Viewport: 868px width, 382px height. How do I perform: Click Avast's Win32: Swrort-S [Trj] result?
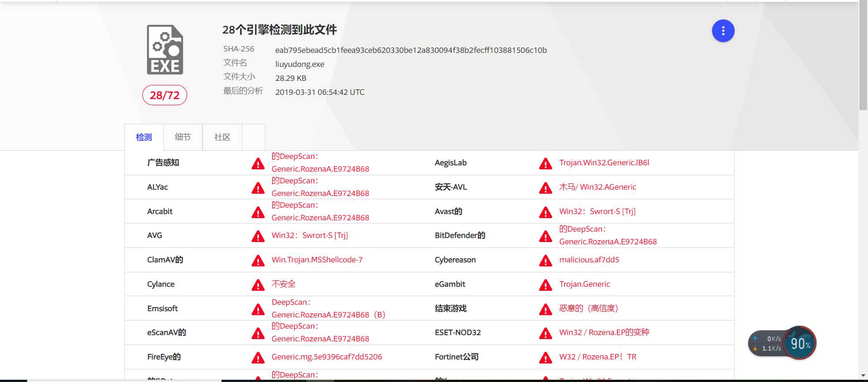pyautogui.click(x=597, y=211)
